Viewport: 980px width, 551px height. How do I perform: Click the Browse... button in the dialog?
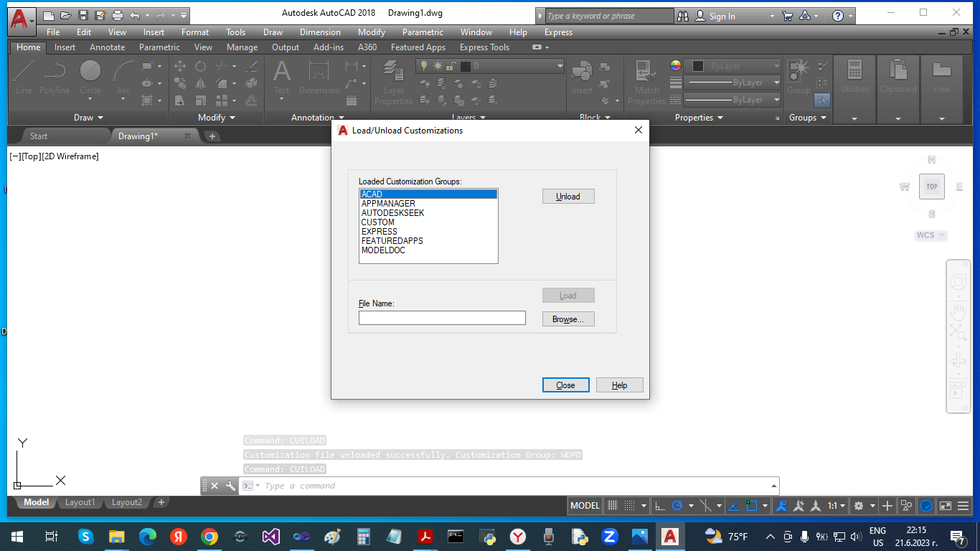pos(568,319)
